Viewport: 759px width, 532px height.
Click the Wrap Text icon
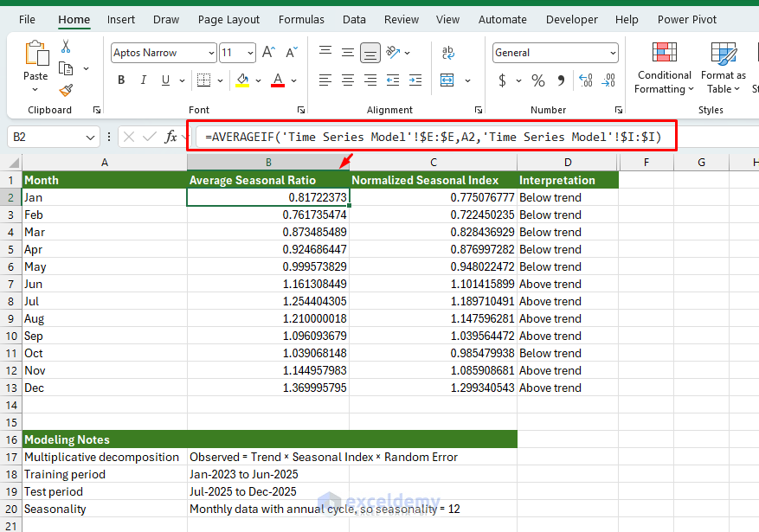(x=448, y=52)
